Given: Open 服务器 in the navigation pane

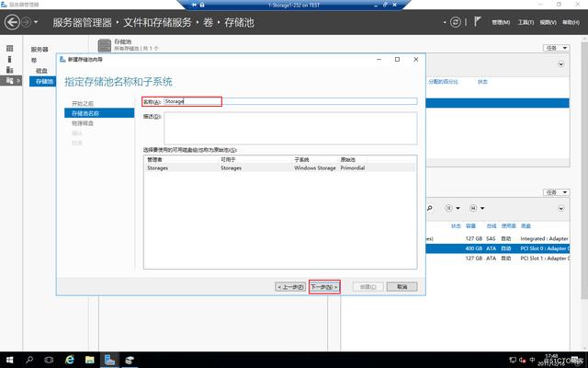Looking at the screenshot, I should [x=40, y=49].
